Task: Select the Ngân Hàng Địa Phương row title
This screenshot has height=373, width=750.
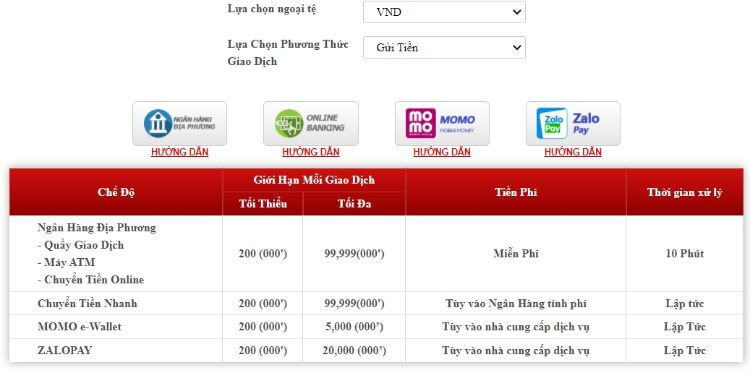Action: click(97, 228)
